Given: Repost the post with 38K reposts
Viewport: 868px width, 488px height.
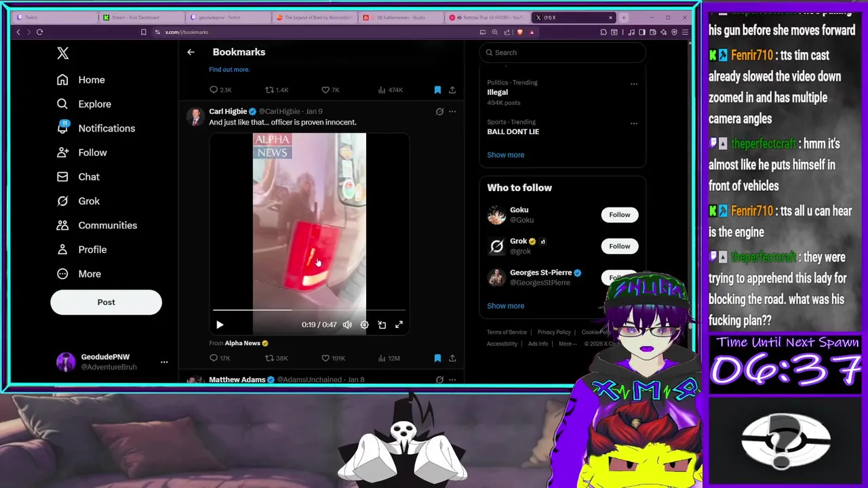Looking at the screenshot, I should pos(276,358).
